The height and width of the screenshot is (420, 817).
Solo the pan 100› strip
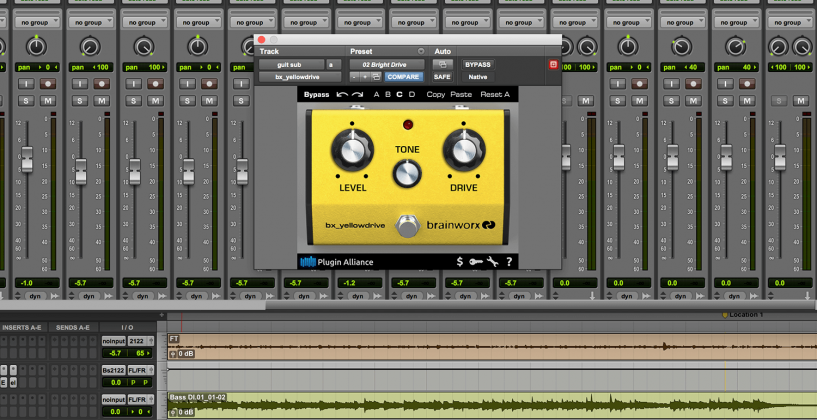[x=133, y=101]
